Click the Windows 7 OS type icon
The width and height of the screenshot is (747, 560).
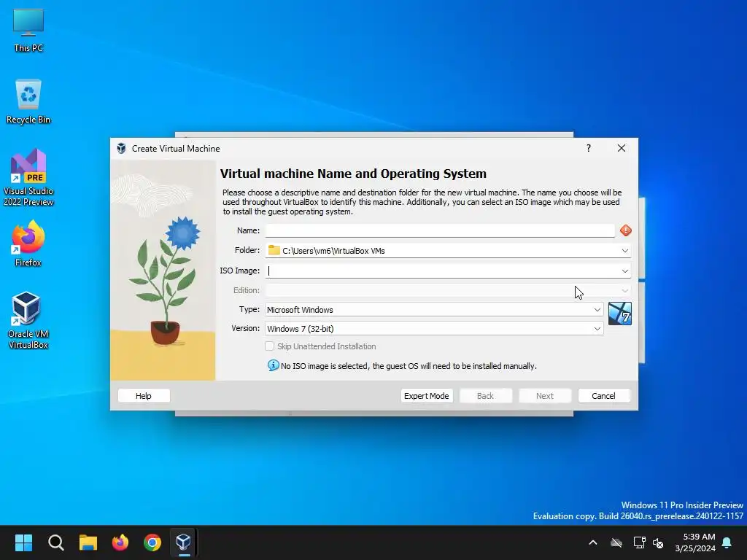coord(620,314)
